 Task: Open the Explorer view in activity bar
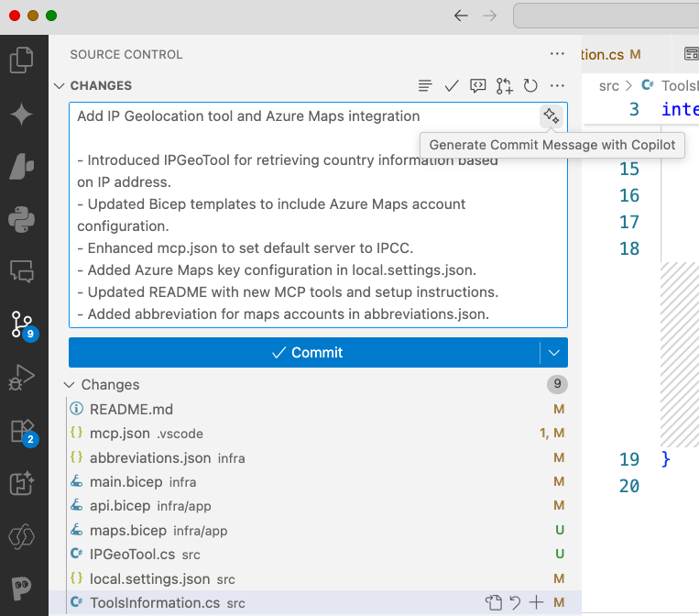[x=21, y=60]
